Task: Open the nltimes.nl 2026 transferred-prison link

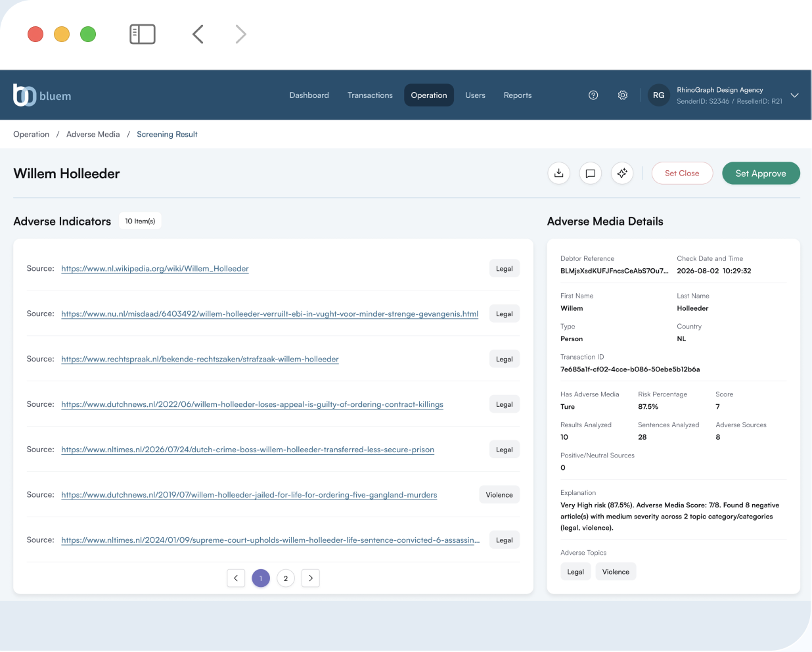Action: [248, 450]
